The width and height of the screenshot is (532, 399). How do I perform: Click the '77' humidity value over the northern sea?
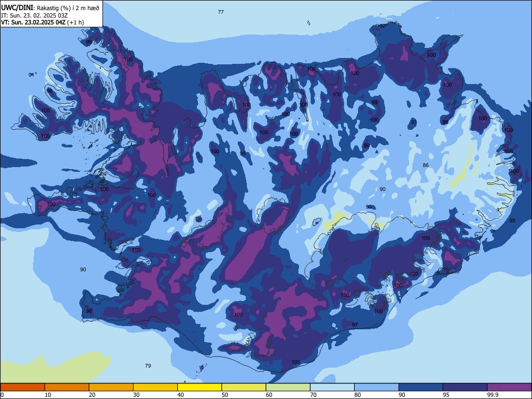pyautogui.click(x=221, y=12)
